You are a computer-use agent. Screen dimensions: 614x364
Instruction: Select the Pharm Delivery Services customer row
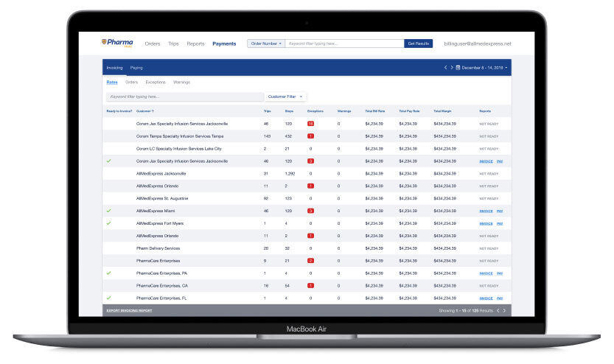tap(307, 248)
